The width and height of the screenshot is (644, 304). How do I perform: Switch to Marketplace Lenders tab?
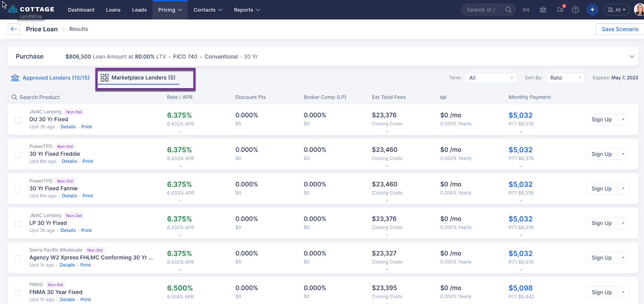click(138, 78)
